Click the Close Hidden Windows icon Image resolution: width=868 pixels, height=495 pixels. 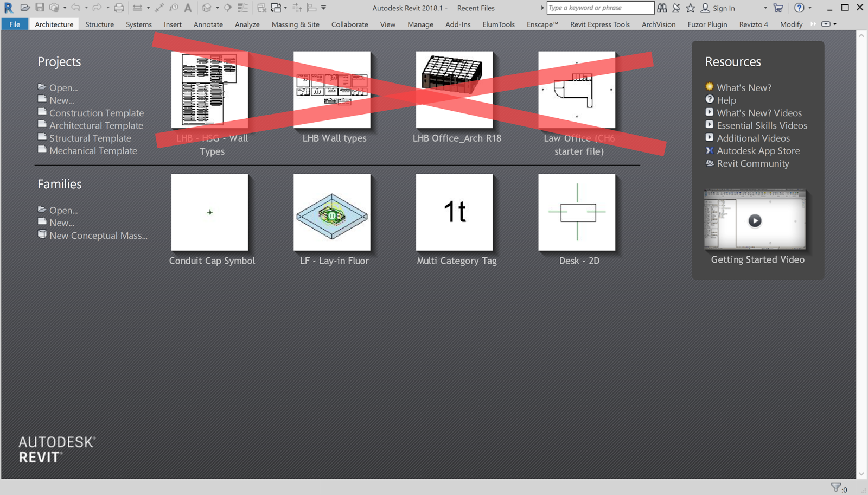[261, 8]
